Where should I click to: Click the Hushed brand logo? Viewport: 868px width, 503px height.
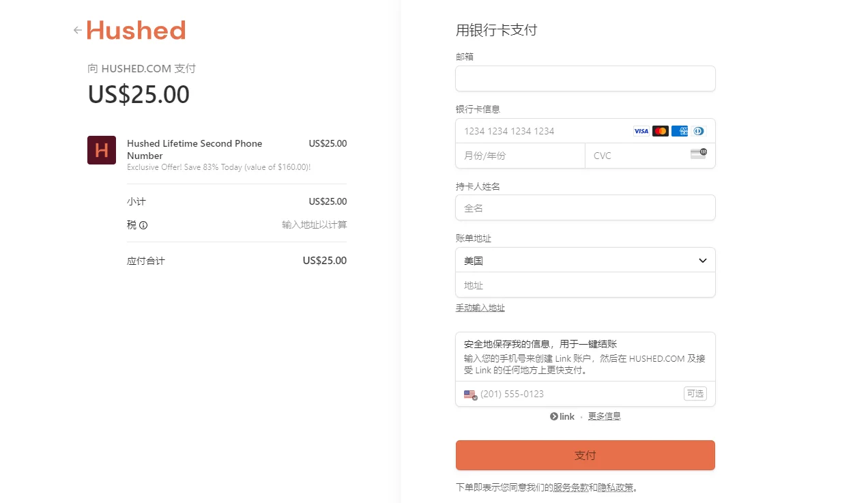point(136,30)
